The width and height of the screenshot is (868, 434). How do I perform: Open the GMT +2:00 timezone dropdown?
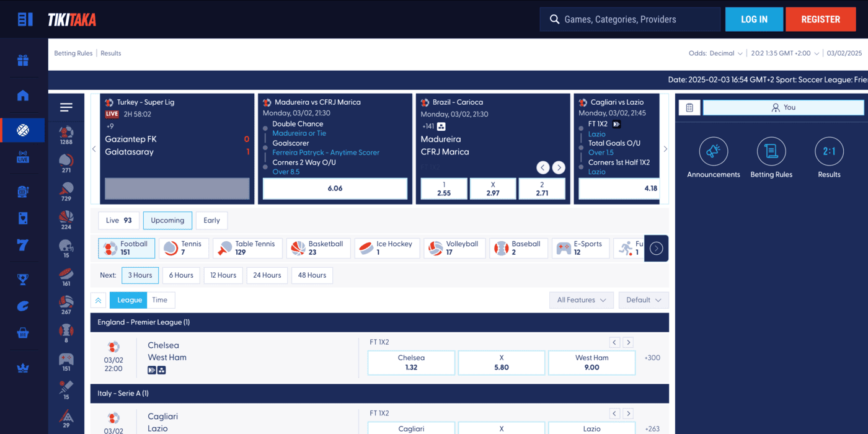pos(786,53)
